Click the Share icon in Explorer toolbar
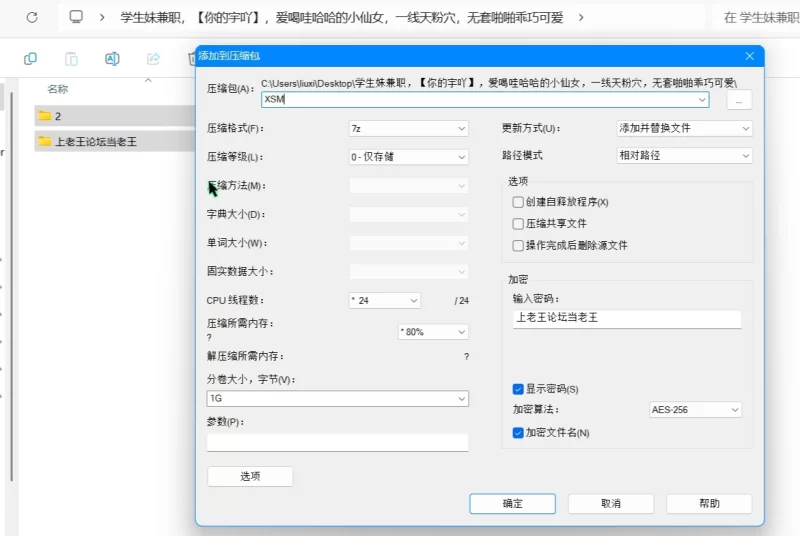The image size is (800, 536). [153, 59]
